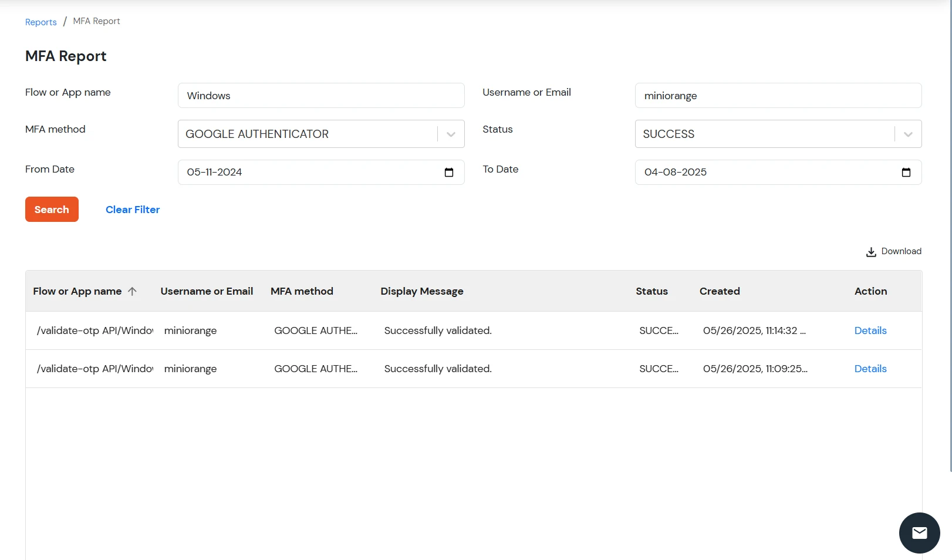Screen dimensions: 952x560
Task: Click the Status column header
Action: click(651, 291)
